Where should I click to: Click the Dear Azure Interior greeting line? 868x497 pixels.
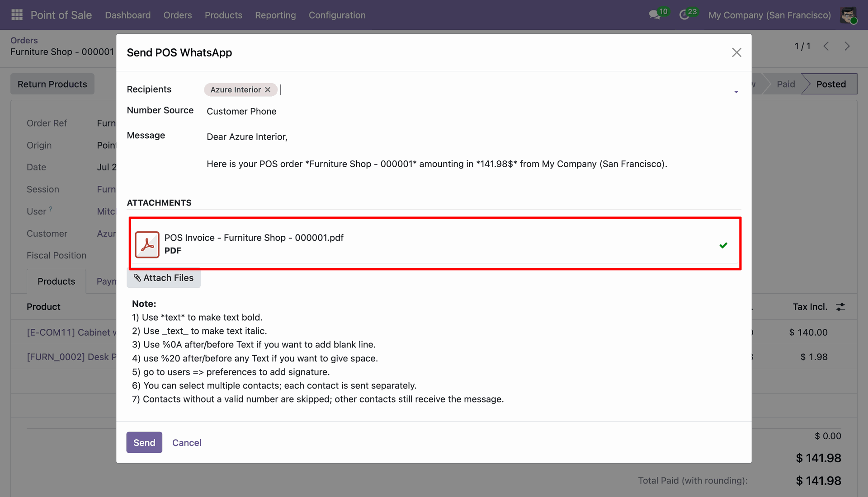(247, 137)
